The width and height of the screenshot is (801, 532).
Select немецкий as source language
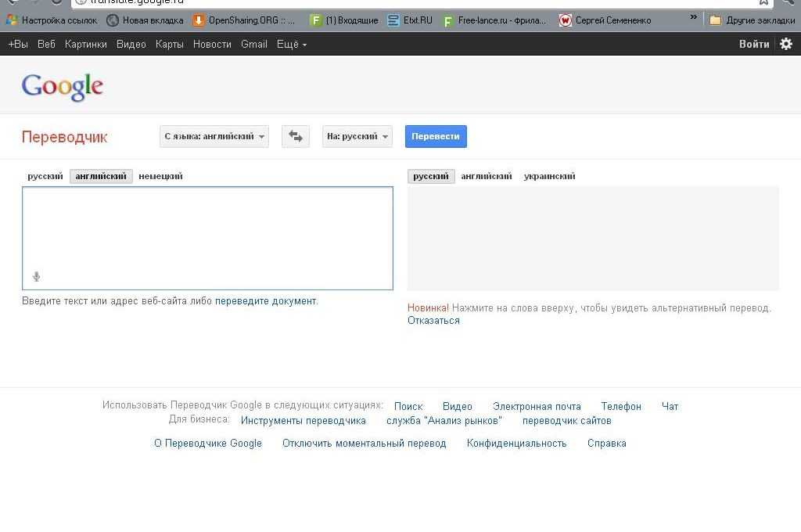click(160, 176)
